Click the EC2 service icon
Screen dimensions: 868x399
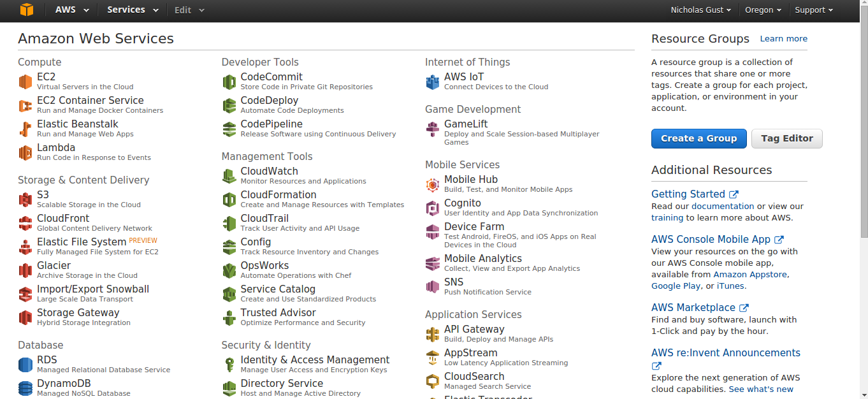[25, 82]
